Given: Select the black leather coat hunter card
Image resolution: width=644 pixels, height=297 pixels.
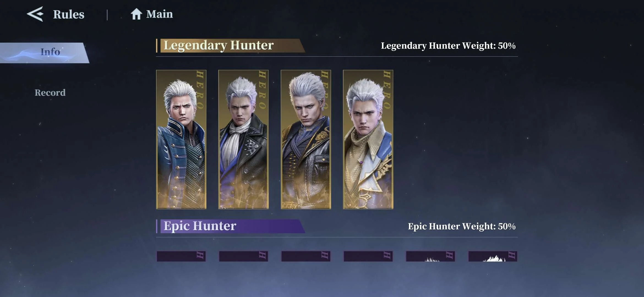Looking at the screenshot, I should pyautogui.click(x=244, y=139).
